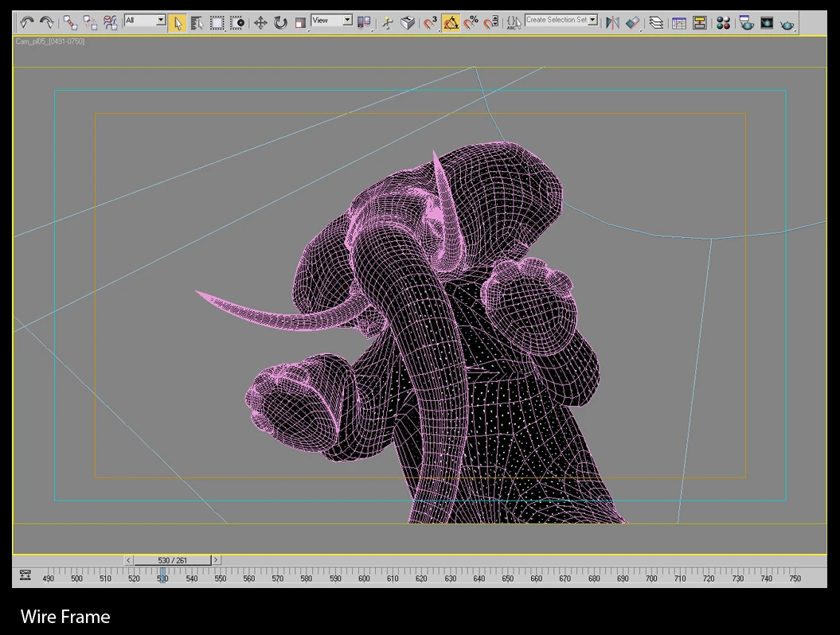
Task: Click the time slider showing '530 / 261'
Action: coord(173,560)
